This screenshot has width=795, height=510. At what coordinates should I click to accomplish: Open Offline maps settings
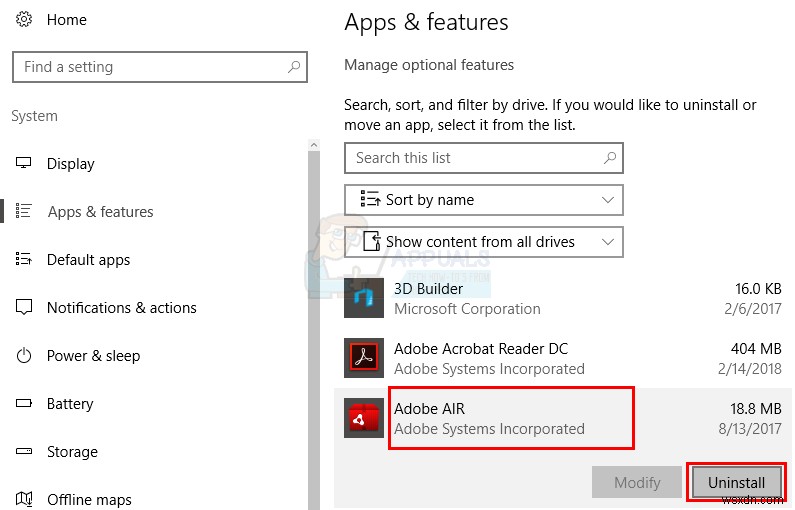[89, 500]
